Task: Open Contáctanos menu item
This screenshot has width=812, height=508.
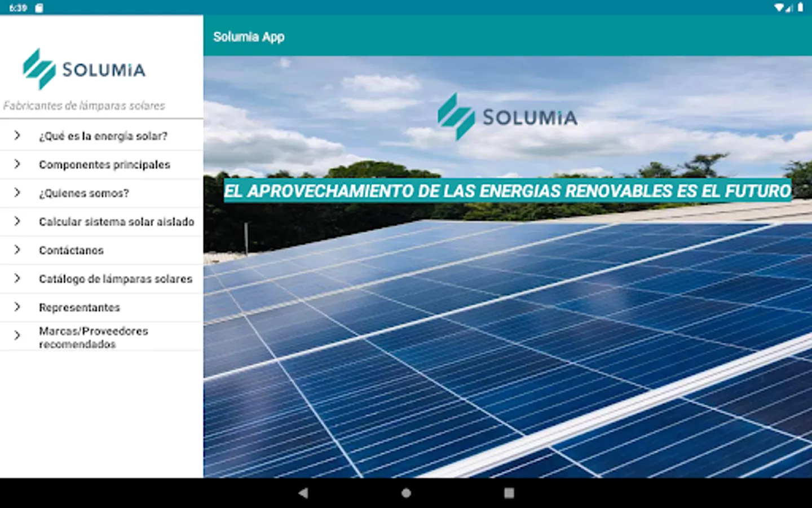Action: click(101, 250)
